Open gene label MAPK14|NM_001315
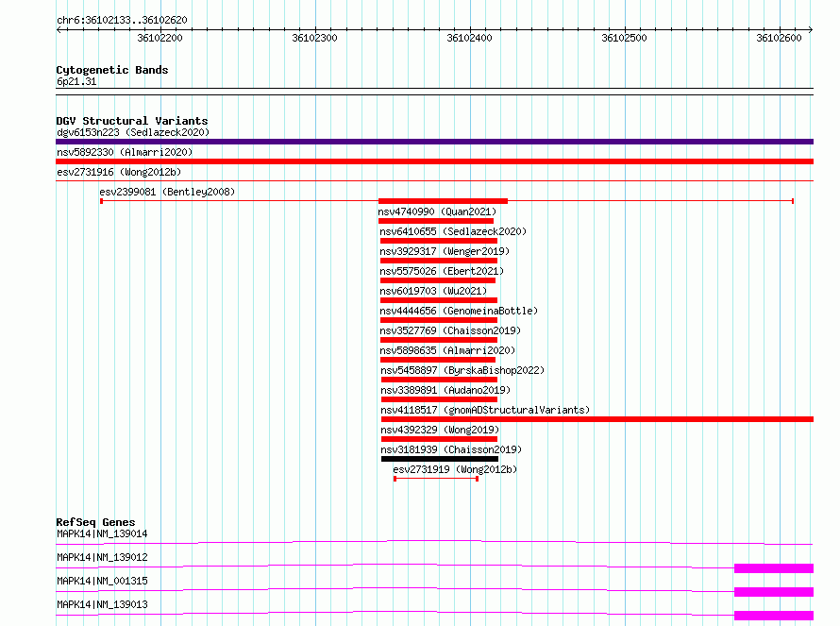Viewport: 840px width, 626px height. [x=102, y=581]
